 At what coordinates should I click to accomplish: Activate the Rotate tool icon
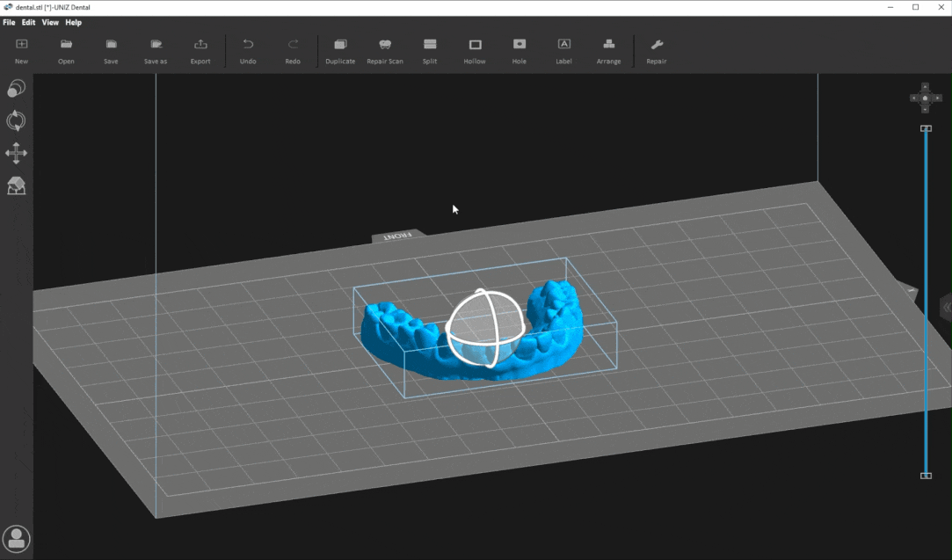tap(16, 121)
